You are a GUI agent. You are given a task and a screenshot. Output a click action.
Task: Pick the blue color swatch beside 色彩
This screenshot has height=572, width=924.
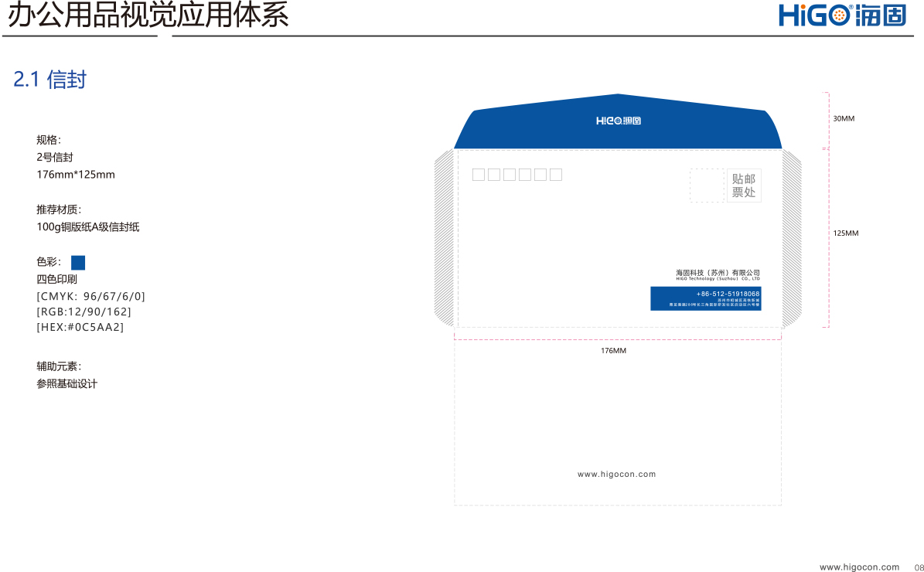(x=78, y=263)
